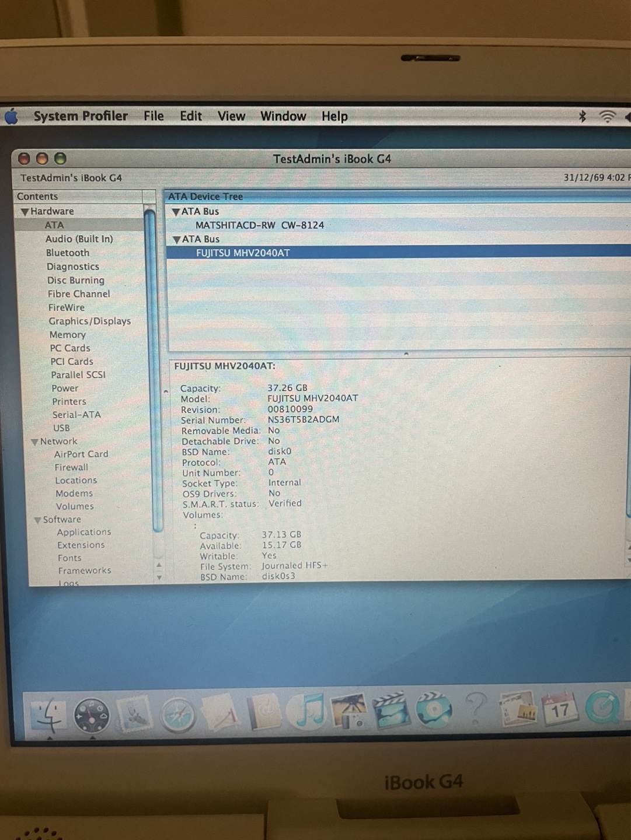The image size is (631, 840).
Task: Launch Dashboard from the Dock
Action: [92, 715]
